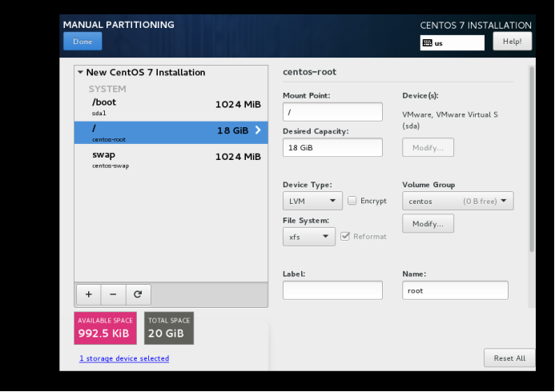Viewport: 555px width, 392px height.
Task: Click the Reset All button
Action: tap(509, 358)
